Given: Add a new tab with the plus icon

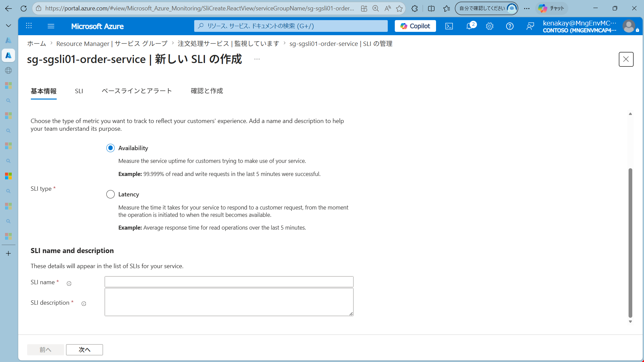Looking at the screenshot, I should coord(8,253).
